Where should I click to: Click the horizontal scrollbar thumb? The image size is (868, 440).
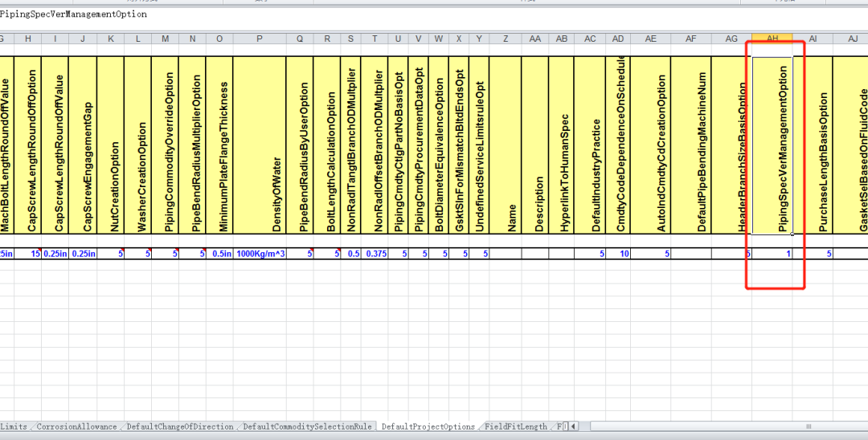810,426
